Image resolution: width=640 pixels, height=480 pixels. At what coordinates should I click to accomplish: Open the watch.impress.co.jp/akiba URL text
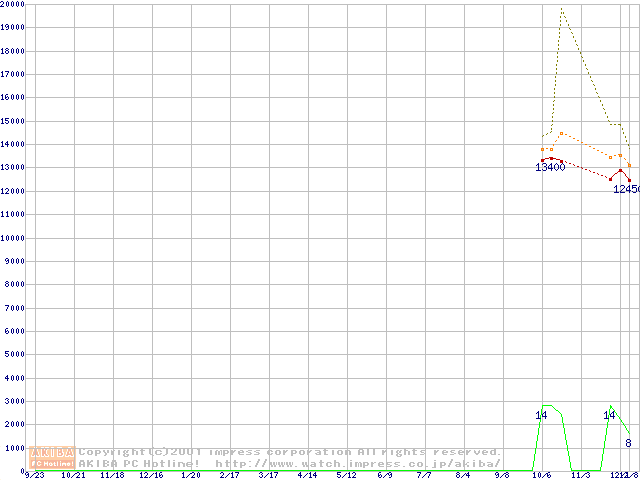click(358, 463)
